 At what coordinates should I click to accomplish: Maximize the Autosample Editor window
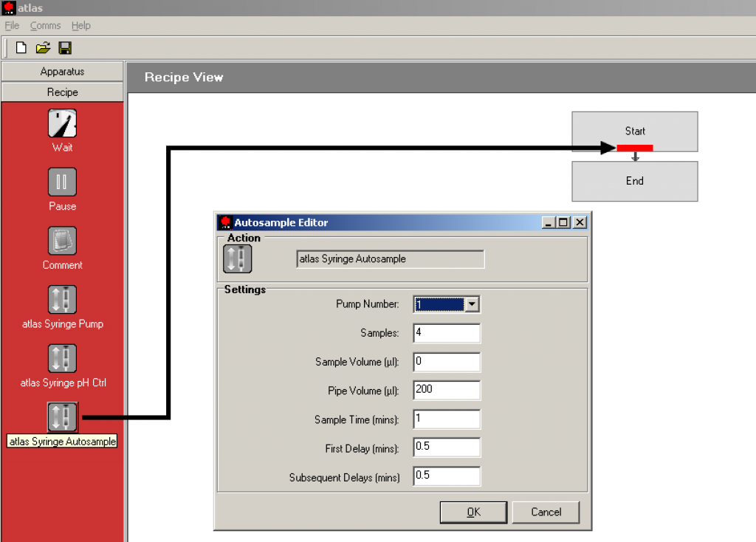coord(563,222)
